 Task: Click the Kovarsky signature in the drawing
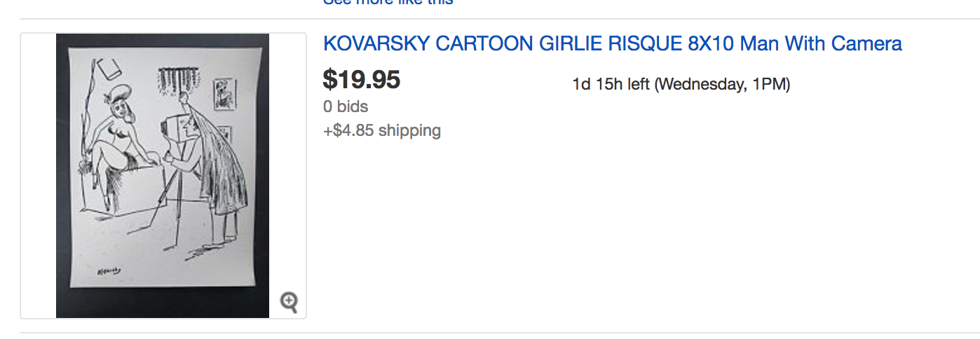point(109,270)
